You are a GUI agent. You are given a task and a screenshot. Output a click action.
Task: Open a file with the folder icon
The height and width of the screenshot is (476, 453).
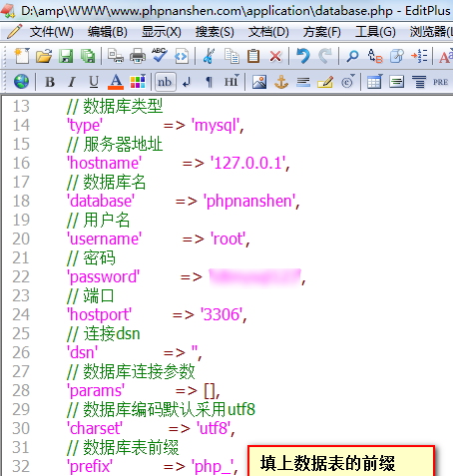click(x=44, y=56)
